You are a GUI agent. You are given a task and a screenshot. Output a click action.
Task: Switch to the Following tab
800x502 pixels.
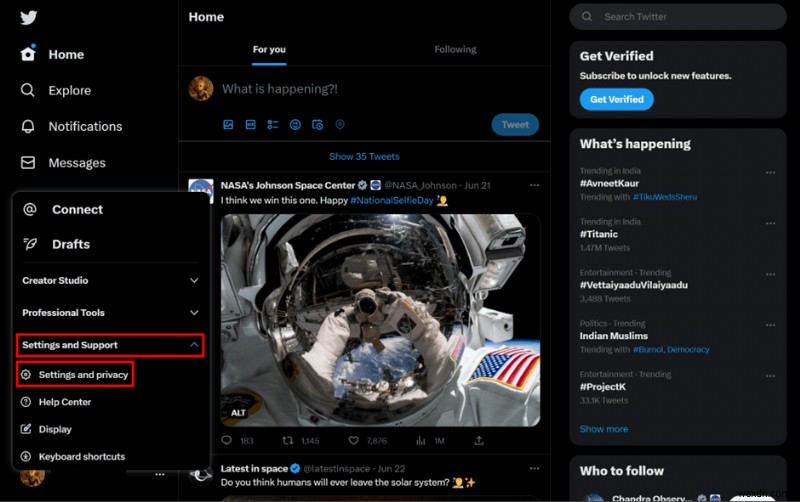(x=455, y=49)
